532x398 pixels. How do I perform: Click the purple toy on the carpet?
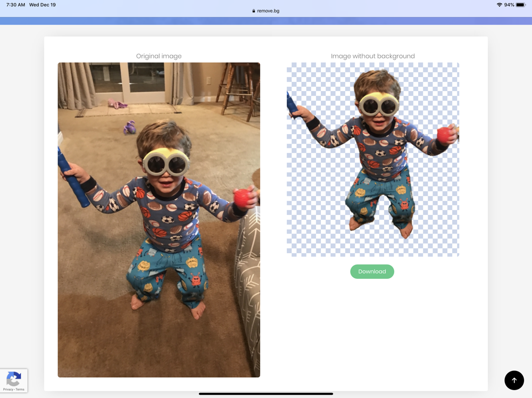point(129,128)
